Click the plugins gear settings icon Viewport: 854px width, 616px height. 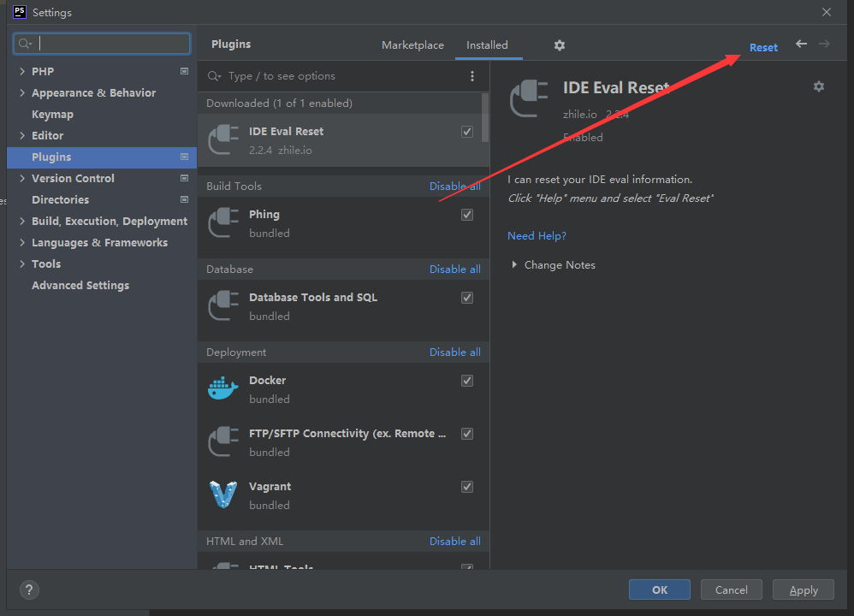coord(560,45)
